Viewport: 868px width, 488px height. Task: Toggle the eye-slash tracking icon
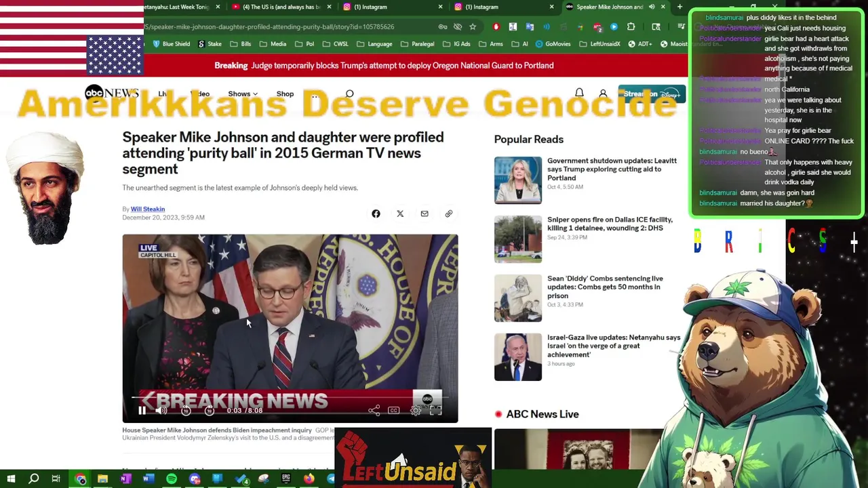[458, 26]
